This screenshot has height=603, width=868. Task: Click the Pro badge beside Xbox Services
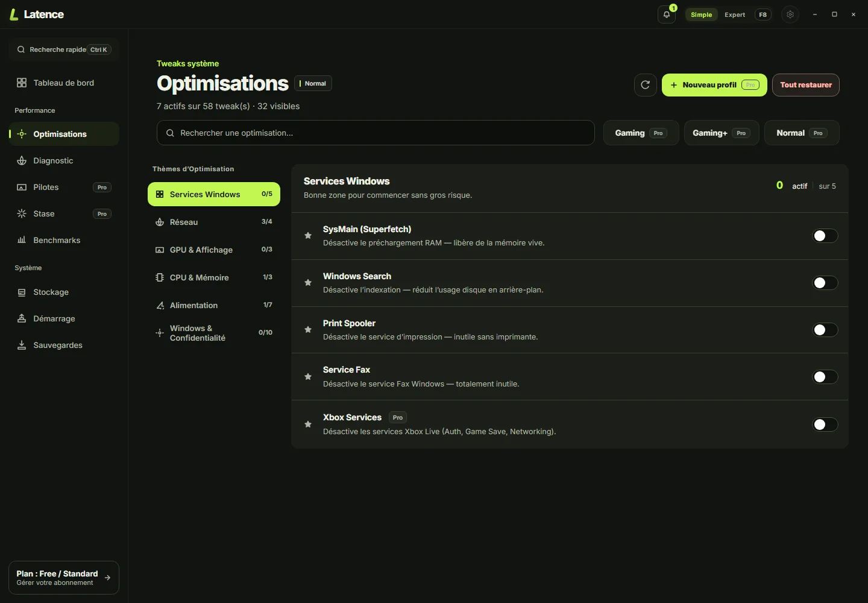click(x=398, y=417)
